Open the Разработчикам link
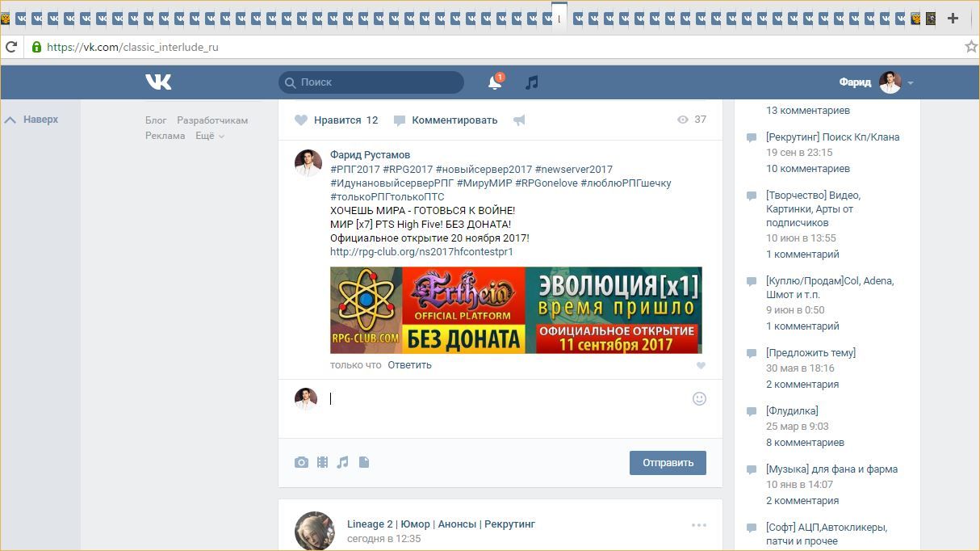980x551 pixels. (212, 120)
